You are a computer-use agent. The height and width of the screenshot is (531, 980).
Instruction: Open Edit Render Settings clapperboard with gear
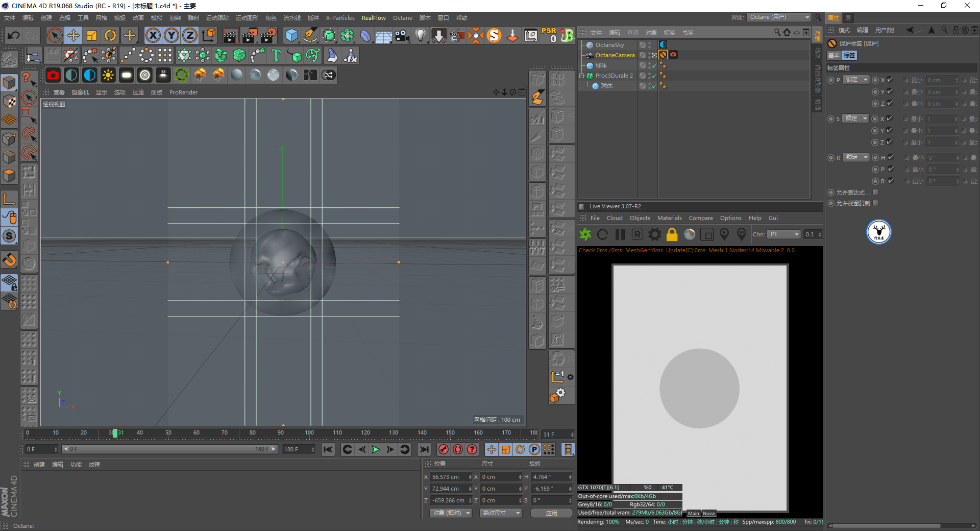268,35
